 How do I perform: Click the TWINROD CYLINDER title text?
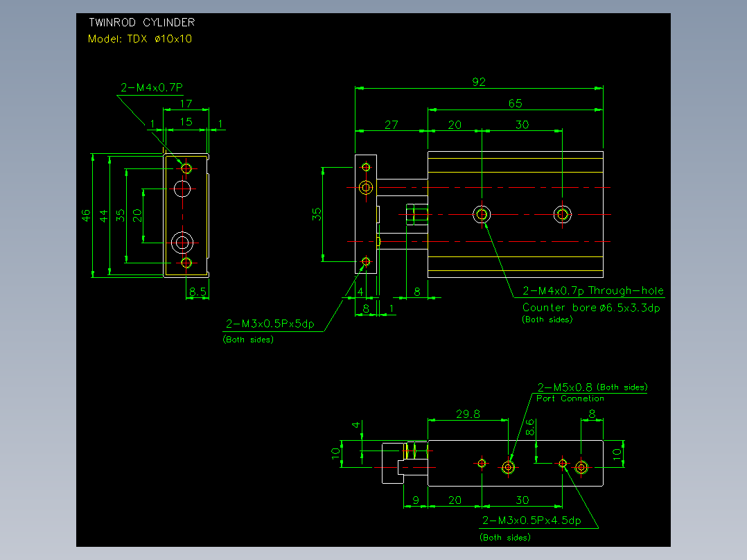[142, 22]
